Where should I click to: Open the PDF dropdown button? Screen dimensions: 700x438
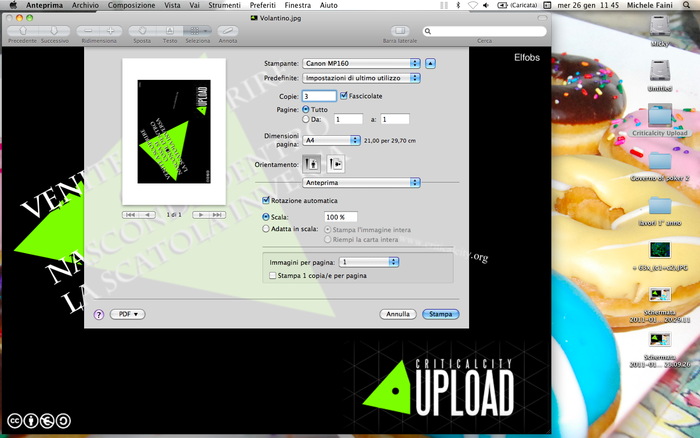coord(128,314)
